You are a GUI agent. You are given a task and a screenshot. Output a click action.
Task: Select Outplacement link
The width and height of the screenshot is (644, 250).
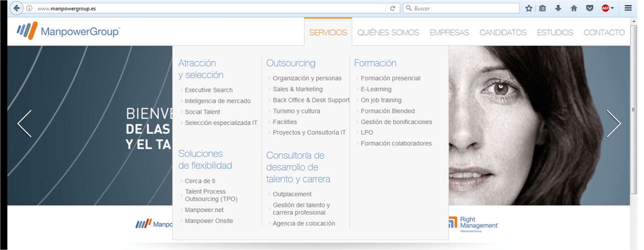[292, 194]
